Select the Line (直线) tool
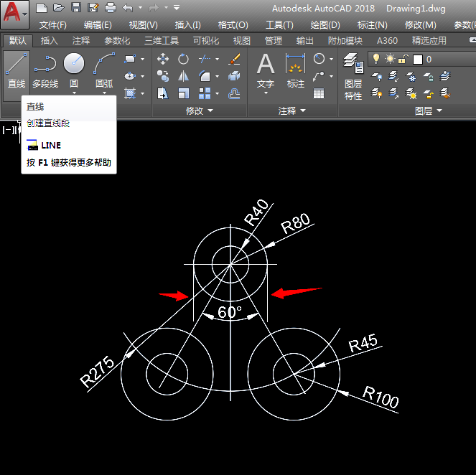Image resolution: width=476 pixels, height=475 pixels. pos(16,70)
